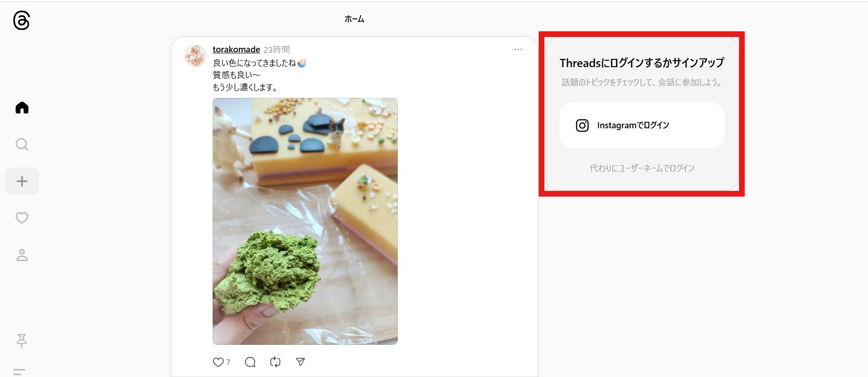Open torakomade username link
The width and height of the screenshot is (868, 377).
click(x=236, y=49)
